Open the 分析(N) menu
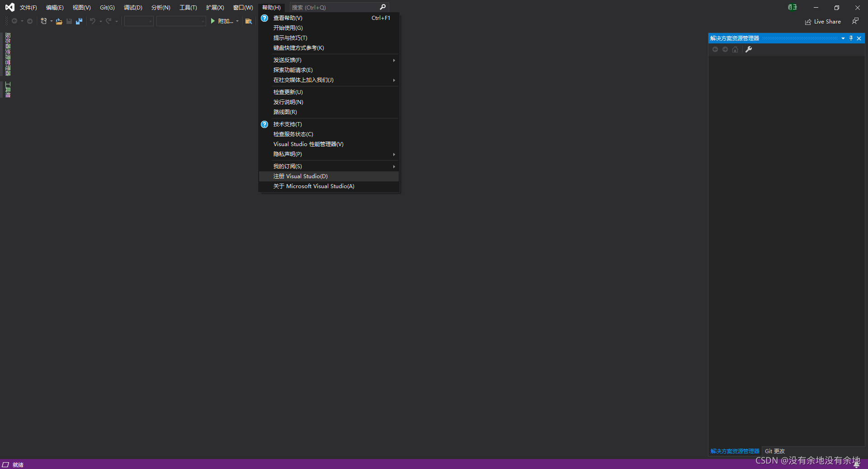 tap(160, 8)
